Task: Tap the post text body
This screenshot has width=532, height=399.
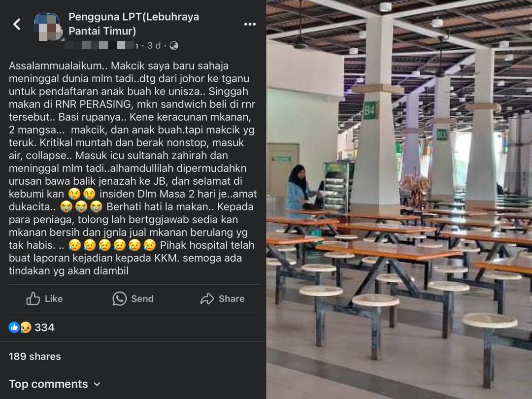Action: (x=133, y=168)
